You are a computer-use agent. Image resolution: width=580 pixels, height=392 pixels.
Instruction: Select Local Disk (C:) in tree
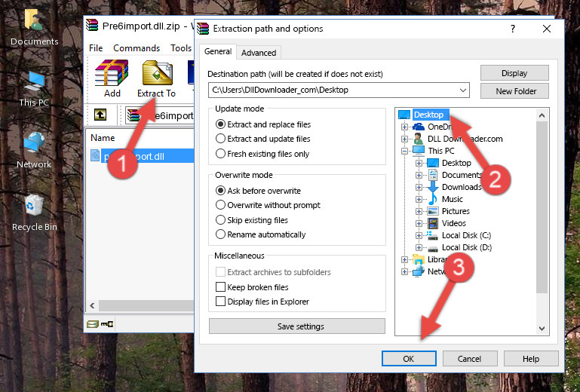[466, 235]
